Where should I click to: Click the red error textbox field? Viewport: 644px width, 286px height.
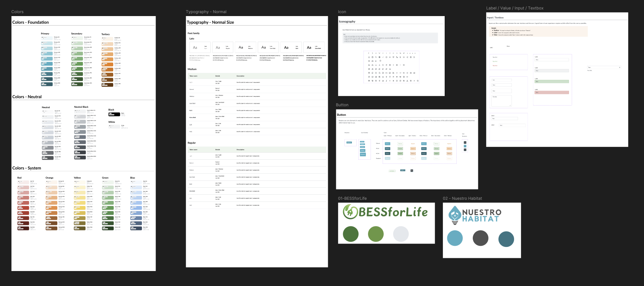click(x=552, y=92)
